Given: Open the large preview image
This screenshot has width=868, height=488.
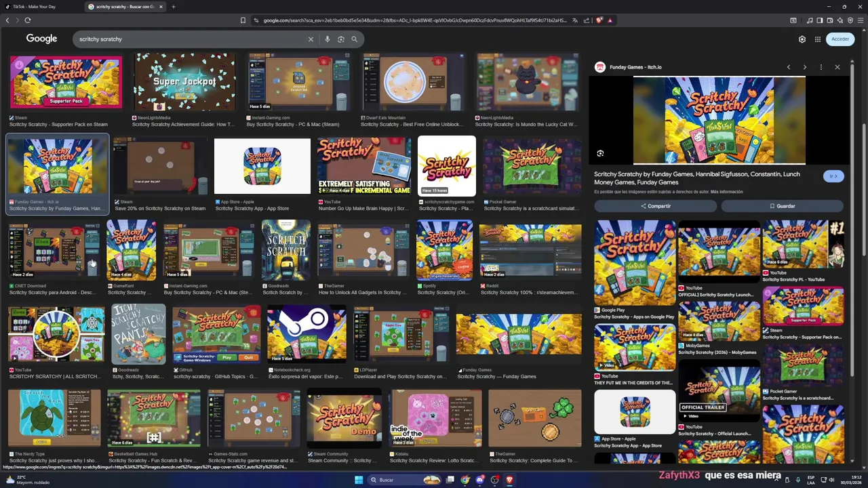Looking at the screenshot, I should pyautogui.click(x=719, y=120).
